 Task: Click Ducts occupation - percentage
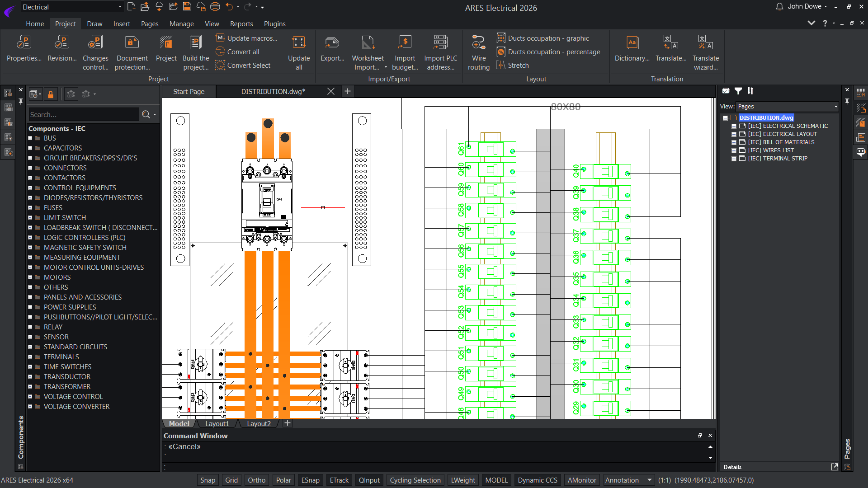click(x=554, y=52)
